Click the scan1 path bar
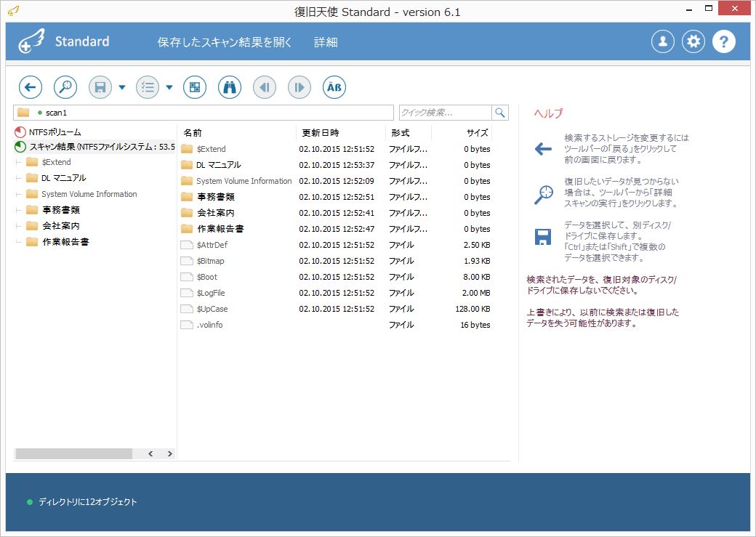The width and height of the screenshot is (756, 537). (x=204, y=113)
